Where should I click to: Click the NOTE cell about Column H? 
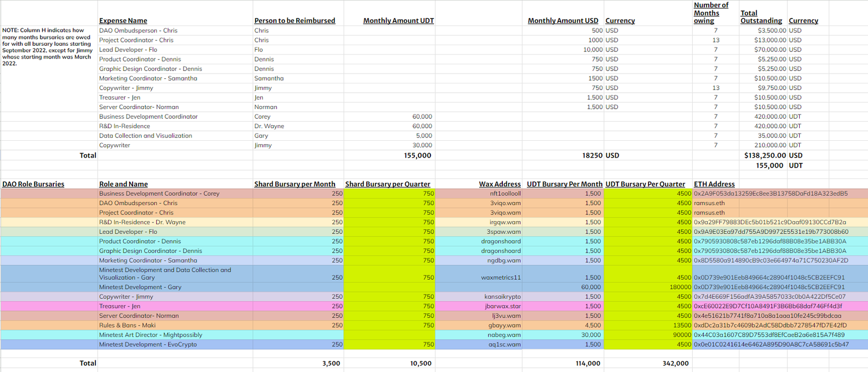coord(47,47)
